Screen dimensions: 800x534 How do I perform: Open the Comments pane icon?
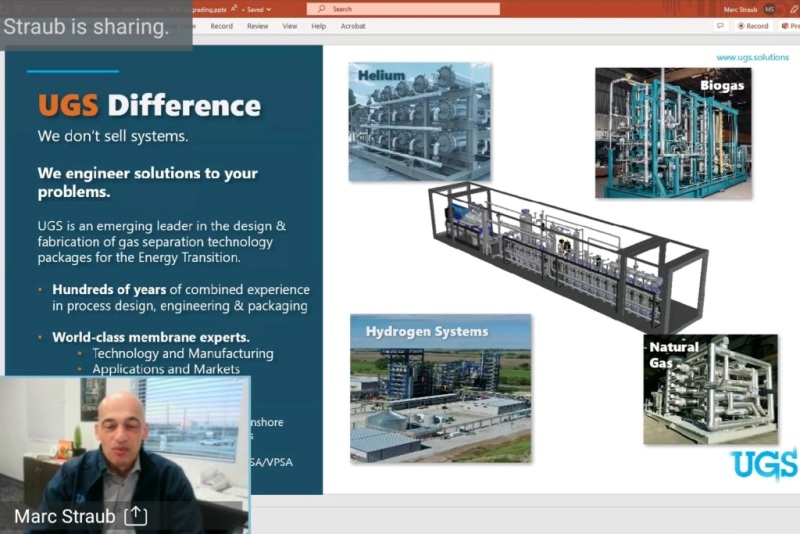coord(720,26)
